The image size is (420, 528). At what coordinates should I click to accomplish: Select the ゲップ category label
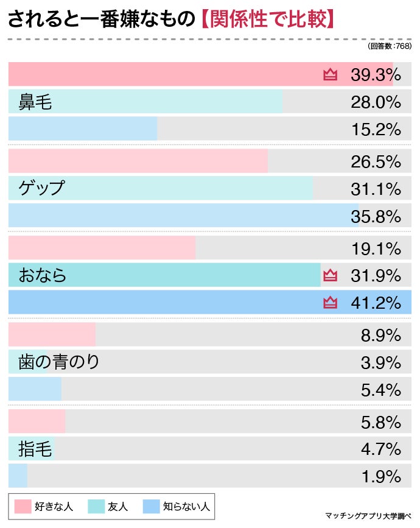pyautogui.click(x=41, y=188)
